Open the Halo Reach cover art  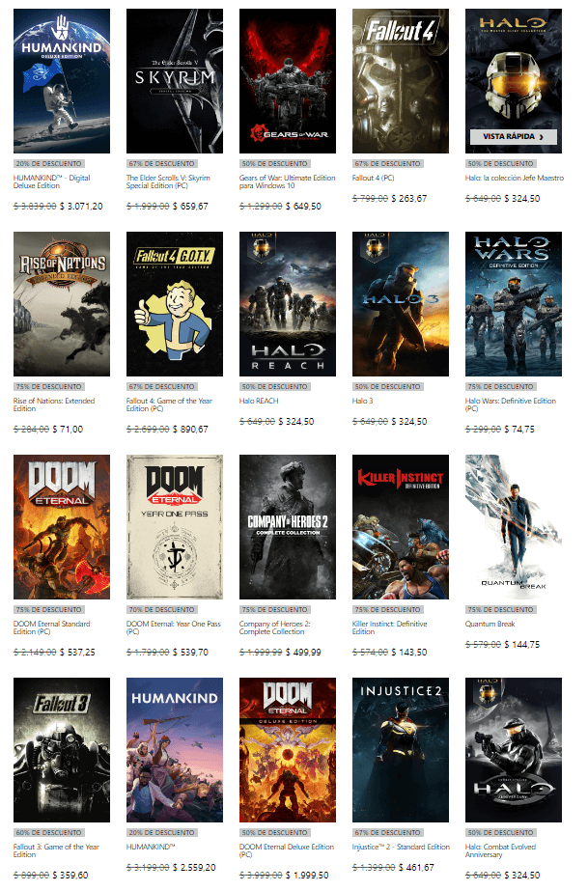288,304
